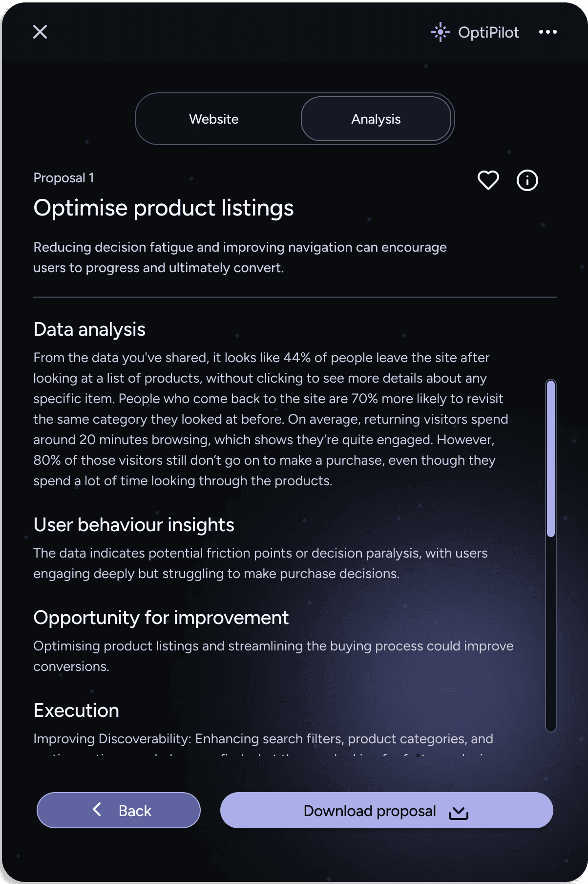Click the Back button

click(x=119, y=810)
